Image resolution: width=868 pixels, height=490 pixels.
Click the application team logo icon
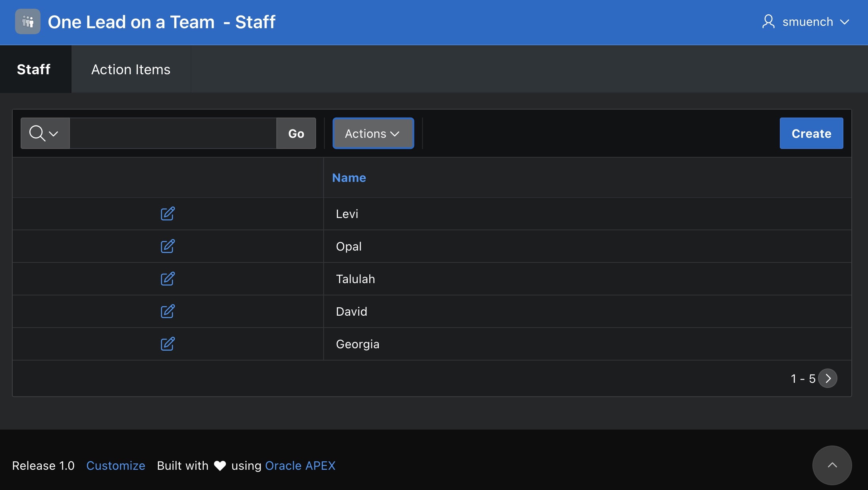(x=28, y=22)
